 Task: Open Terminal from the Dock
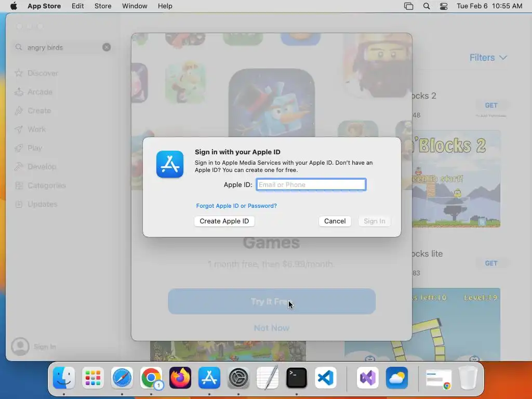tap(297, 378)
